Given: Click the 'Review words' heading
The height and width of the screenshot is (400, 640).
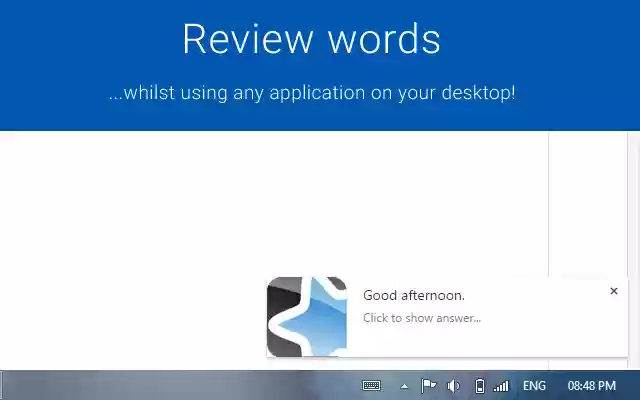Looking at the screenshot, I should click(x=311, y=39).
